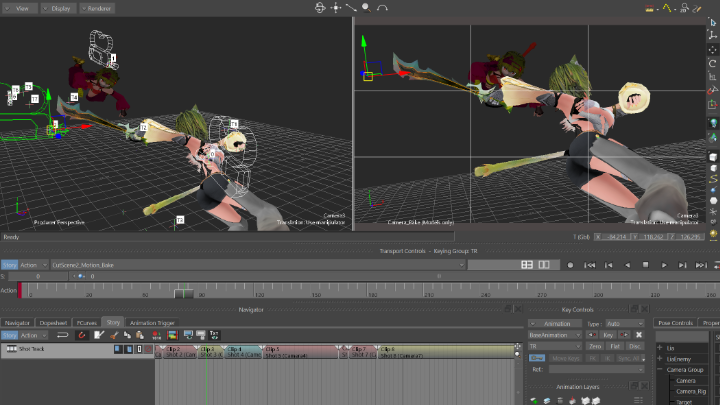The height and width of the screenshot is (405, 720).
Task: Open the View dropdown menu
Action: (x=19, y=8)
